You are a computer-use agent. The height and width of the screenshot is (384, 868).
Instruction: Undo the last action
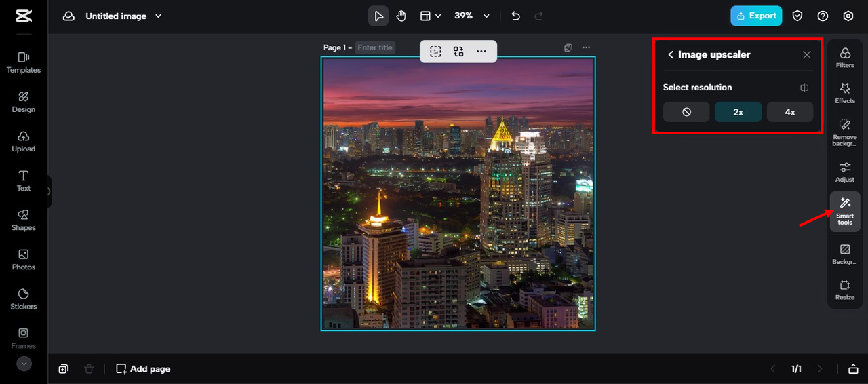coord(516,16)
